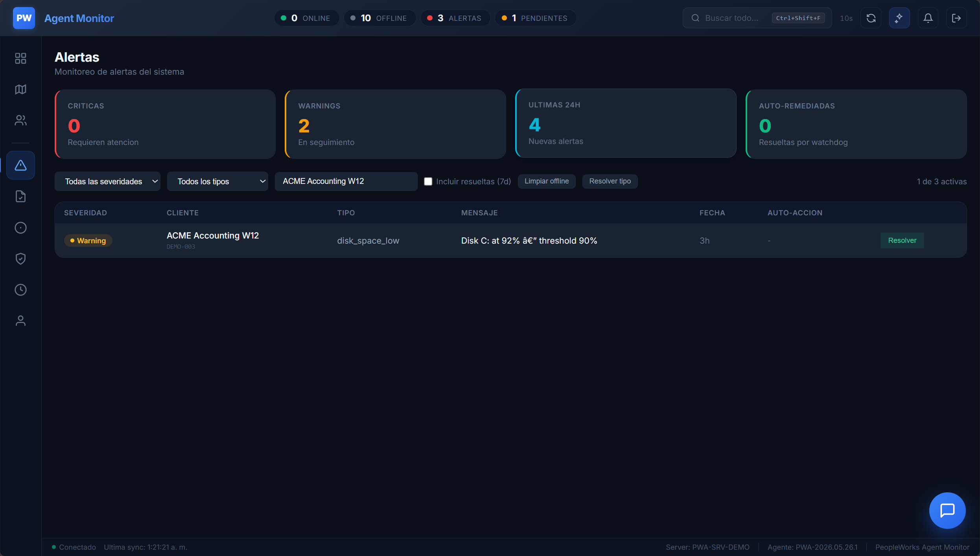
Task: Click the search magnifier icon
Action: pyautogui.click(x=695, y=18)
